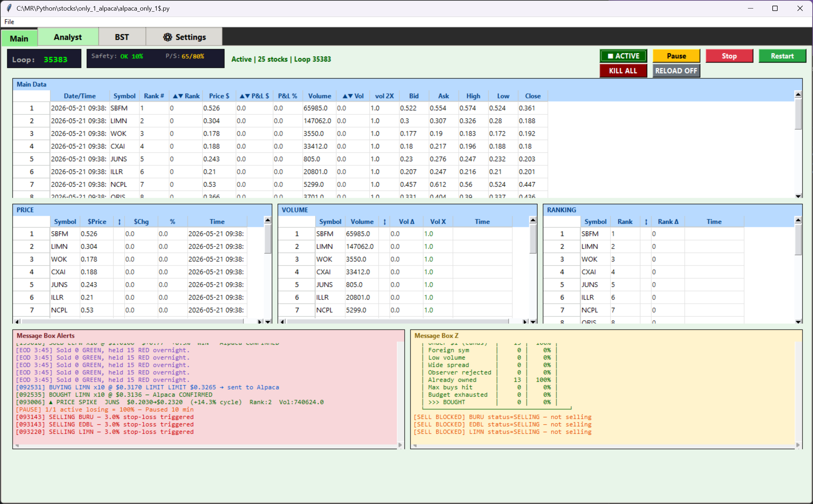Click PRICE panel horizontal scroll left arrow
Viewport: 813px width, 504px height.
pyautogui.click(x=17, y=321)
